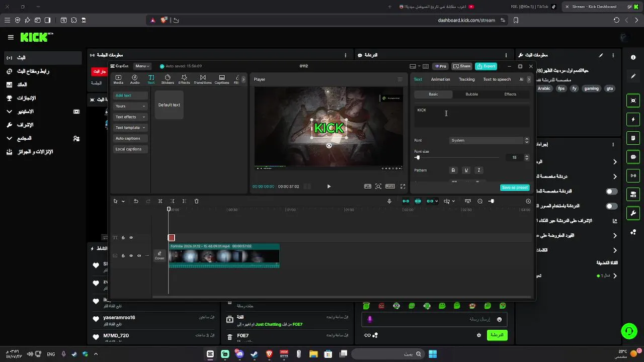Click the Share button

(462, 66)
